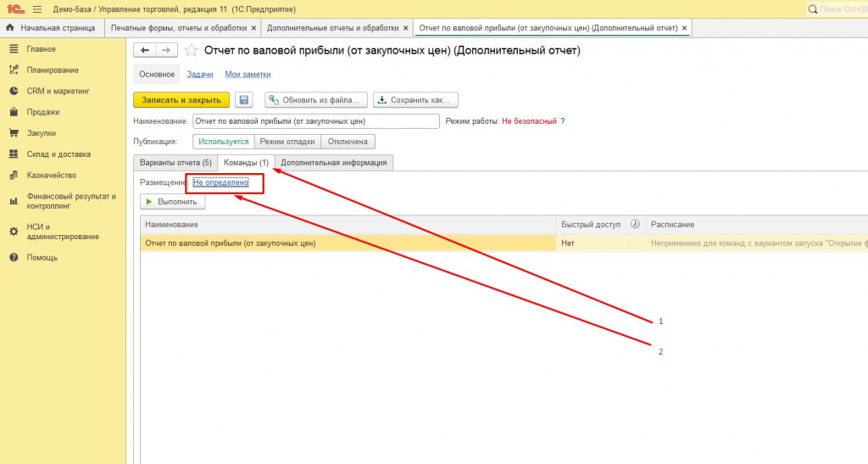Open the Главное section
This screenshot has width=868, height=464.
pyautogui.click(x=41, y=49)
